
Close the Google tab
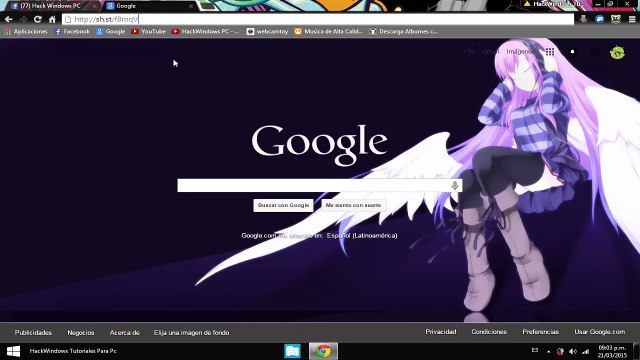(191, 6)
